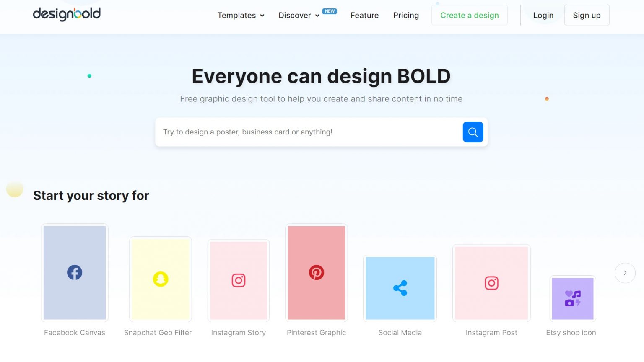Select the Social Media label
The width and height of the screenshot is (644, 362).
(x=400, y=333)
